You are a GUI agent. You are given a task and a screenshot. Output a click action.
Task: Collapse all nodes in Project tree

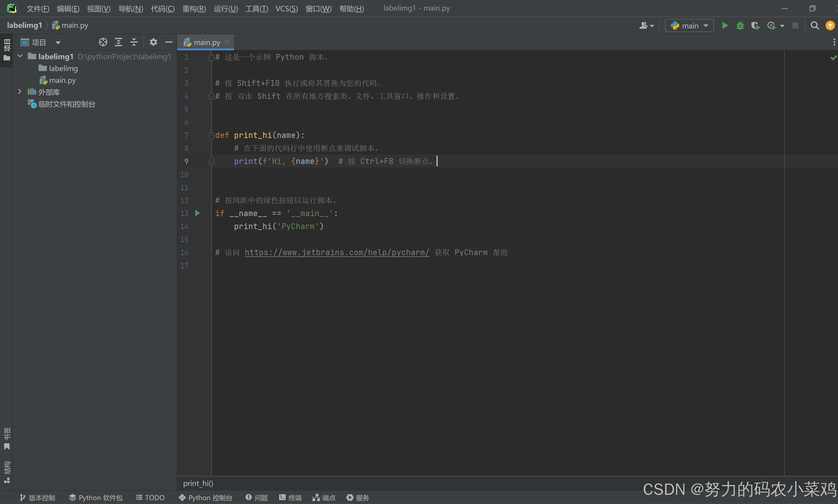pos(134,42)
